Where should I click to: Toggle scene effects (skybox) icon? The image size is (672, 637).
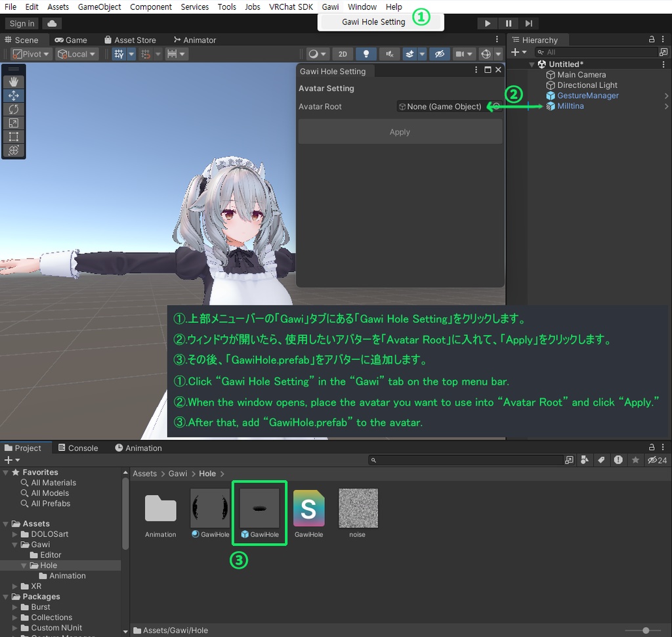pyautogui.click(x=409, y=54)
